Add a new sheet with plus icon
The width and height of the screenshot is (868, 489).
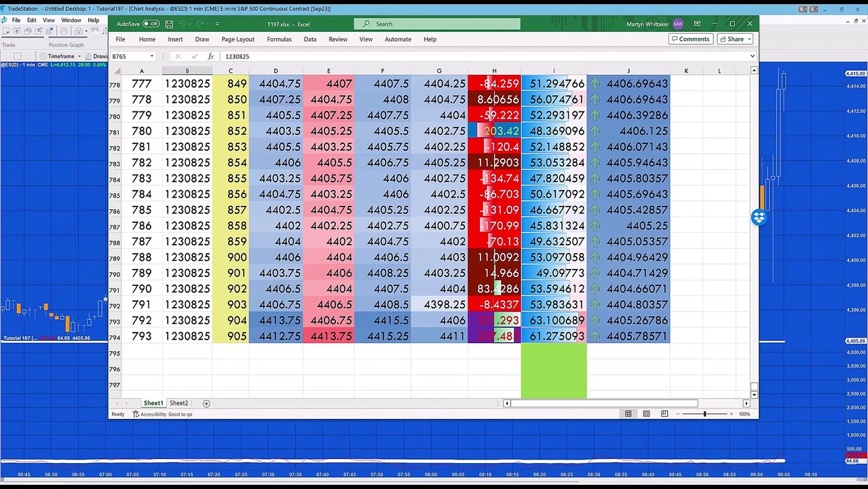[206, 403]
